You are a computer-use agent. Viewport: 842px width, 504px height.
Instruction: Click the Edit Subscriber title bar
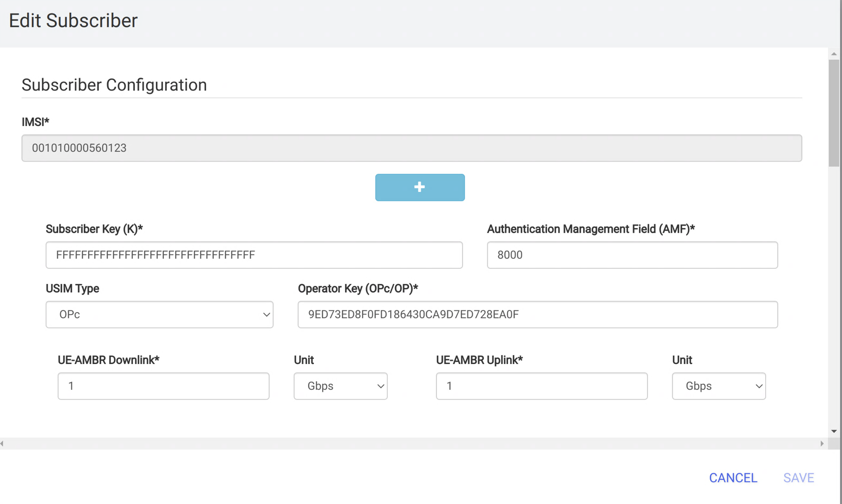click(73, 20)
